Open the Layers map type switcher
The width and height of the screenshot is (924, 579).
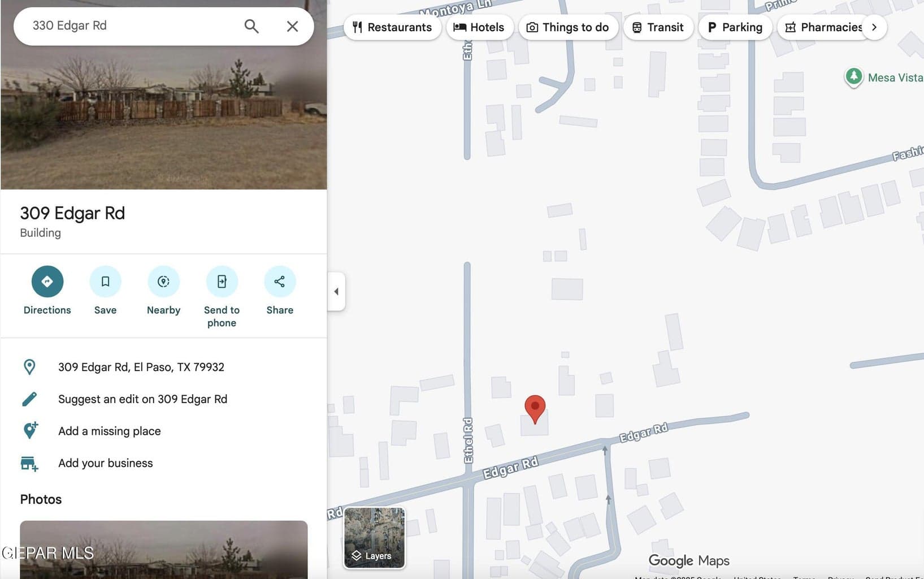[x=374, y=538]
